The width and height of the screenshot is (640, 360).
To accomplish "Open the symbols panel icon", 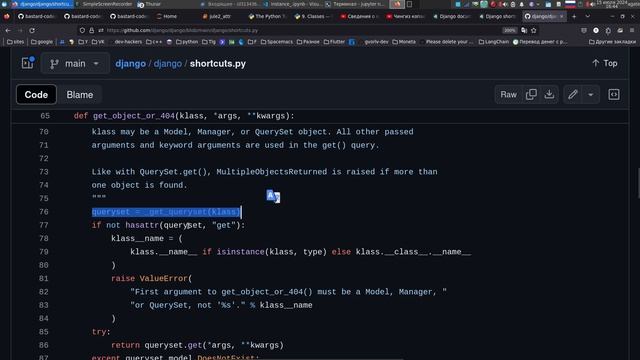I will 614,95.
